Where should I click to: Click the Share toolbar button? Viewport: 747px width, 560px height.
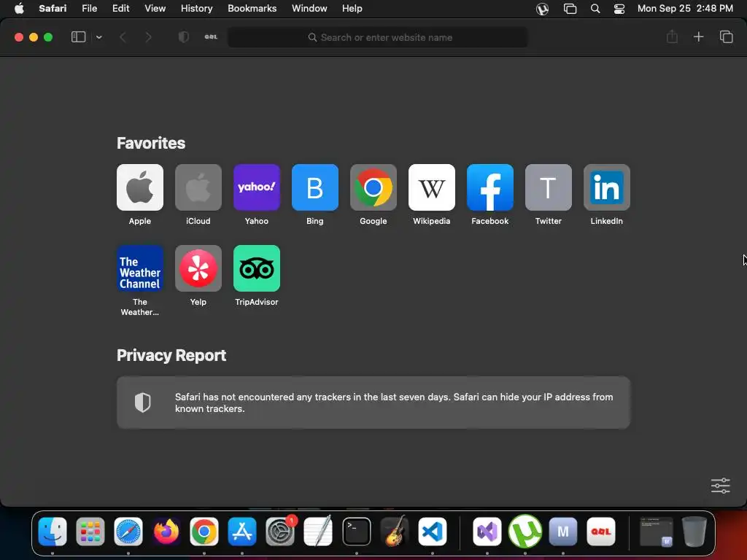(672, 36)
